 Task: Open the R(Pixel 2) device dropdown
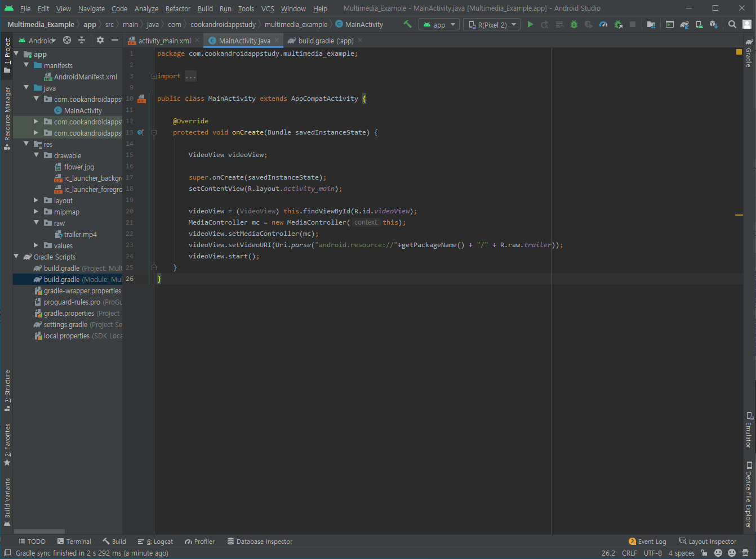[x=492, y=25]
